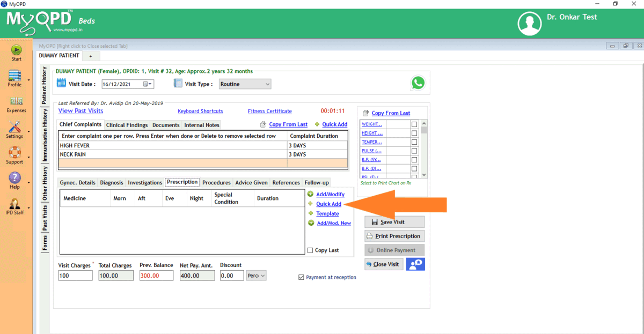Click the Start icon in the sidebar

click(17, 49)
